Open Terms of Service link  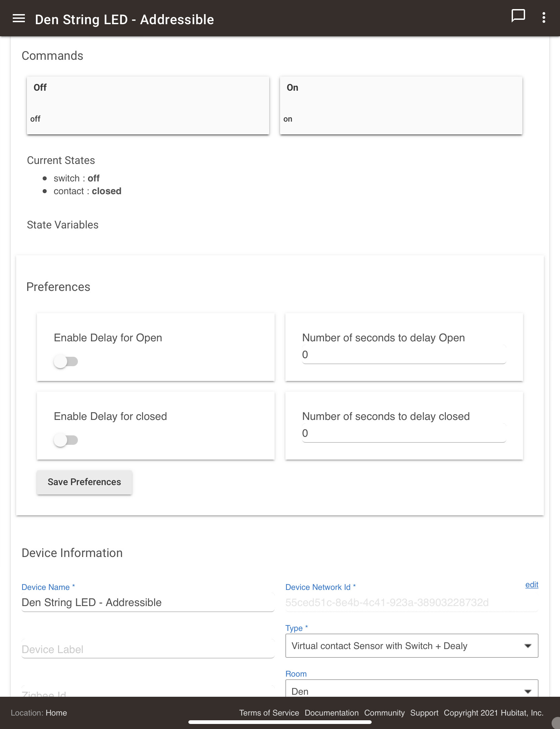click(269, 713)
